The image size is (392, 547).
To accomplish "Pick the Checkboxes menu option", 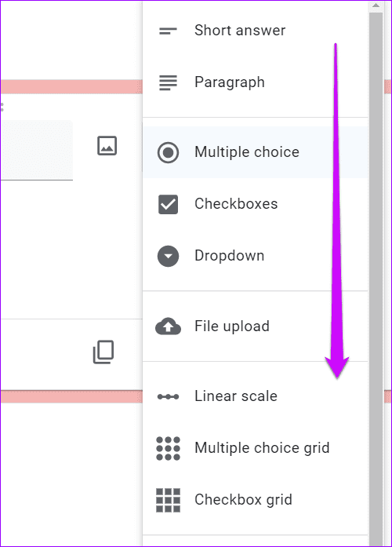I will point(256,204).
